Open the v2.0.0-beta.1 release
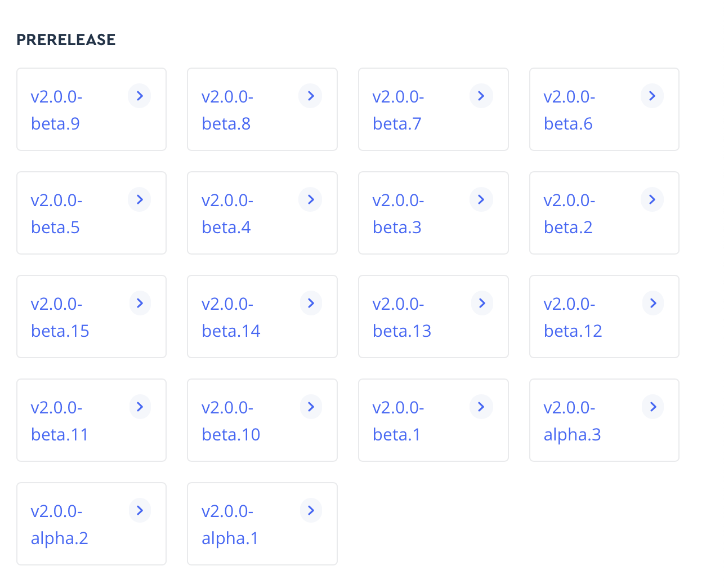Viewport: 724px width, 588px height. (397, 421)
